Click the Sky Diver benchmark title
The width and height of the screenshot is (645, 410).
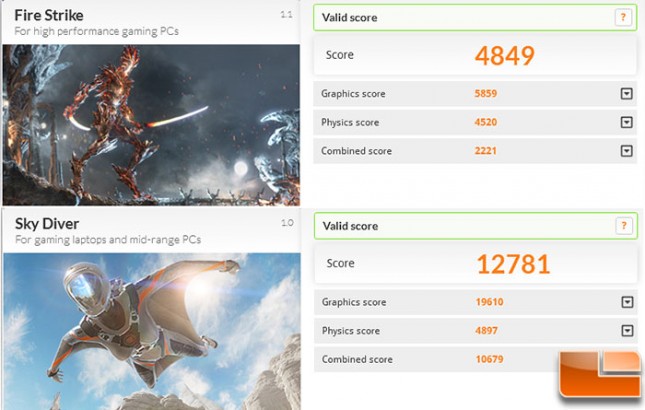click(47, 224)
